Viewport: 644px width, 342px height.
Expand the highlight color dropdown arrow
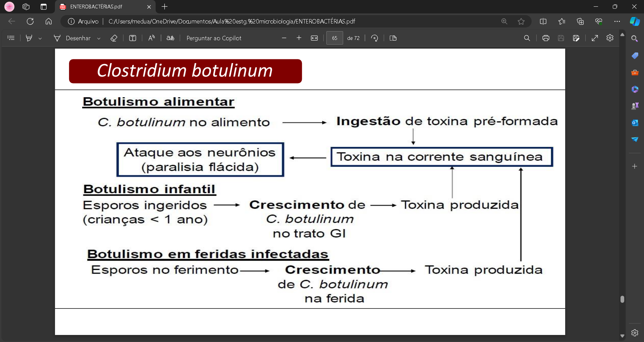click(x=40, y=39)
